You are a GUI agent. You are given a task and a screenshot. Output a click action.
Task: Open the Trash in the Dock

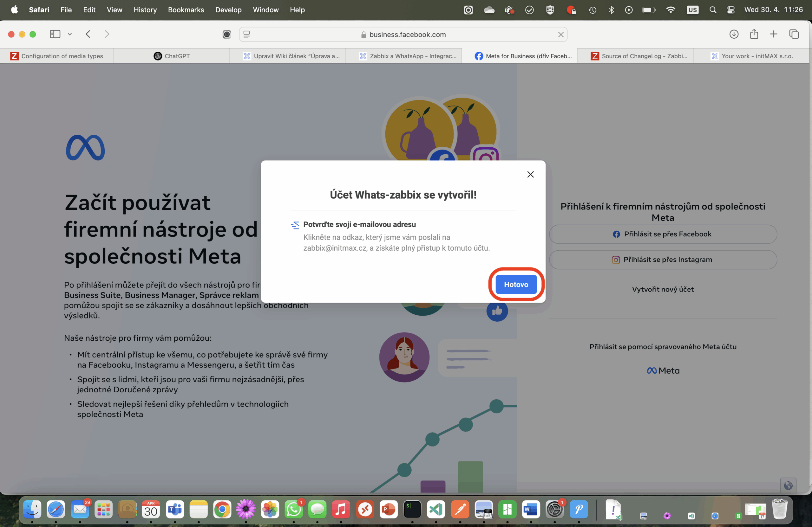(780, 509)
